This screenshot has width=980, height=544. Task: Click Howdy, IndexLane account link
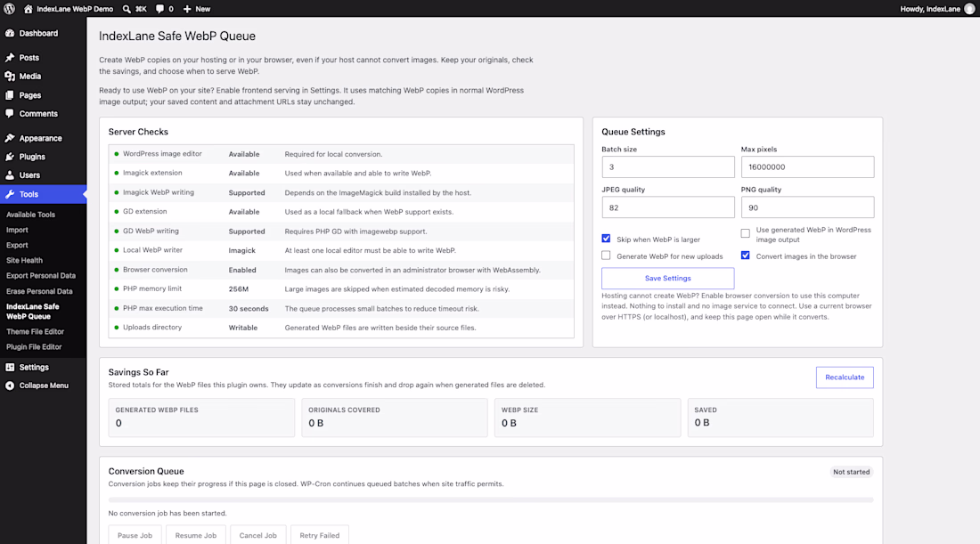click(x=930, y=9)
